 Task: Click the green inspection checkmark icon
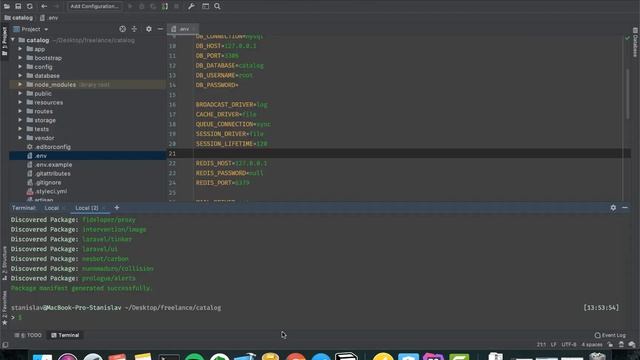tap(627, 38)
